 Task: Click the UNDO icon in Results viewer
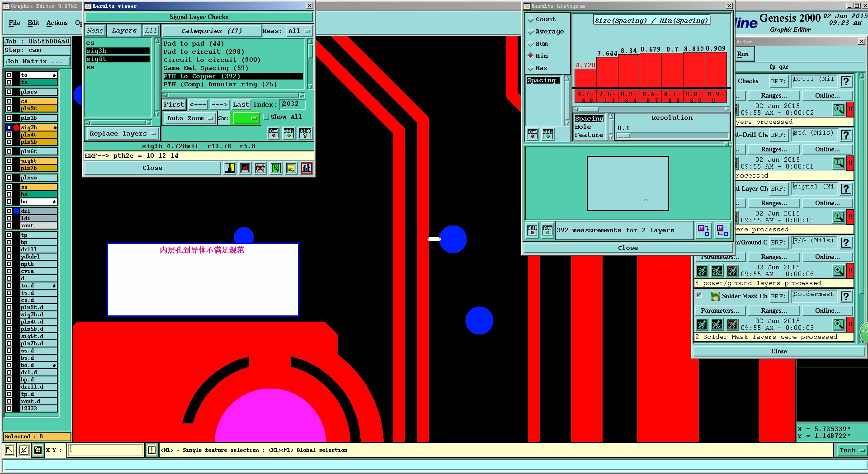[305, 133]
